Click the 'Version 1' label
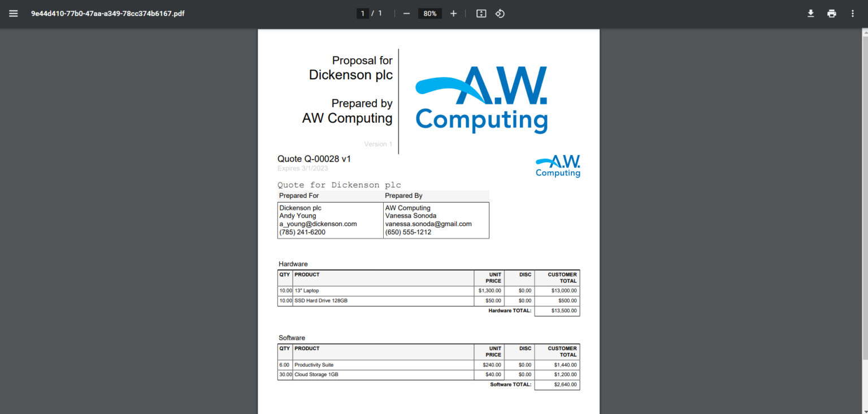This screenshot has width=868, height=414. click(378, 144)
